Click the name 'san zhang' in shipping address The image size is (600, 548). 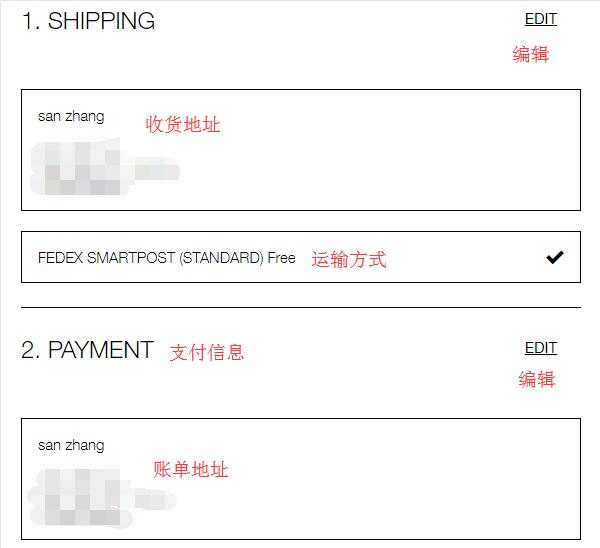click(71, 116)
